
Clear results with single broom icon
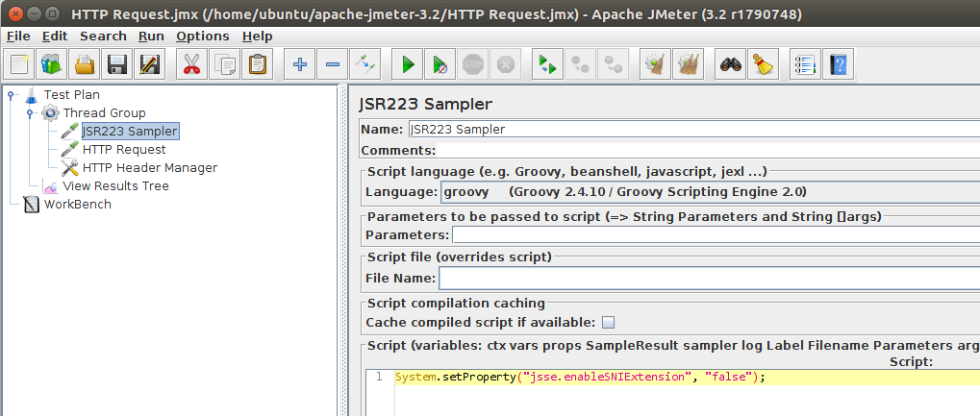[x=655, y=63]
